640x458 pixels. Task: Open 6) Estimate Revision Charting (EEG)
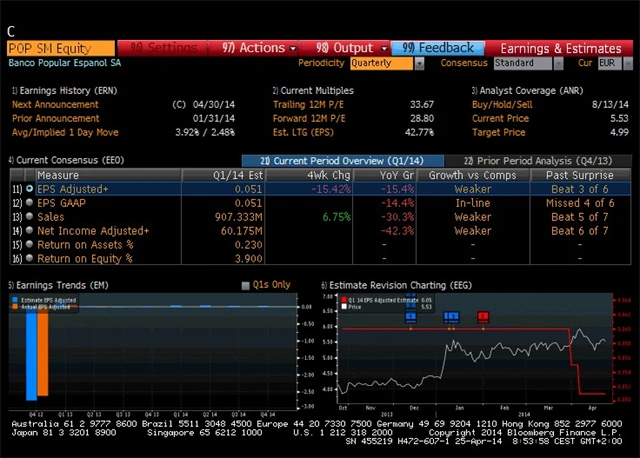click(x=396, y=285)
